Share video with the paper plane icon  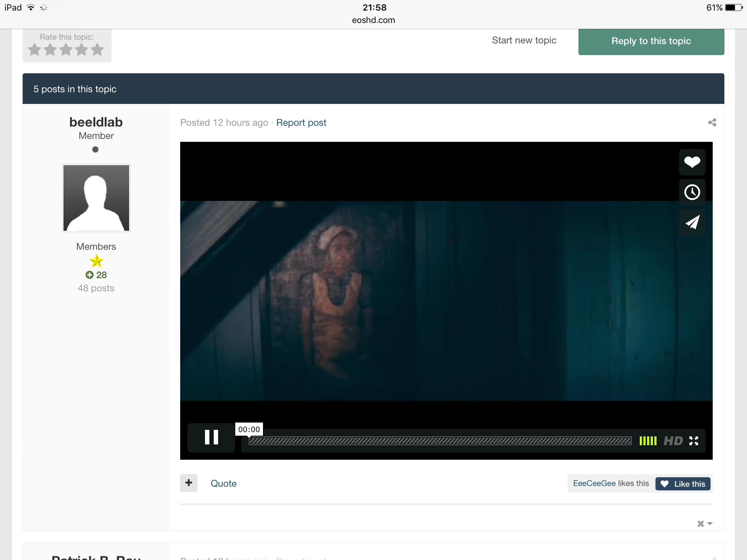pos(692,222)
